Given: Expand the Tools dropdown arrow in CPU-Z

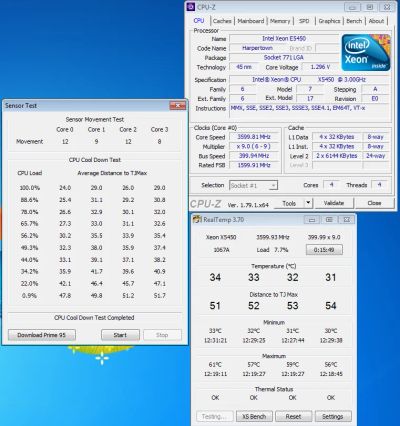Looking at the screenshot, I should [x=308, y=203].
